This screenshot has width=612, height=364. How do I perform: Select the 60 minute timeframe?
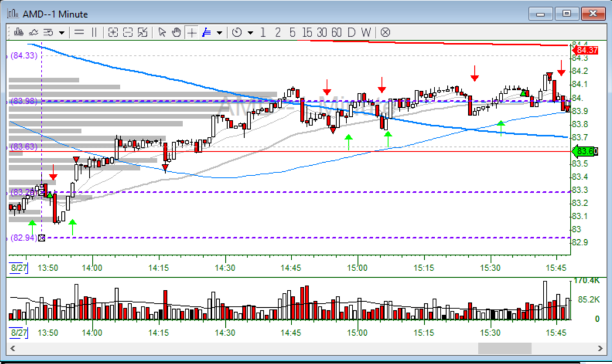click(x=336, y=32)
